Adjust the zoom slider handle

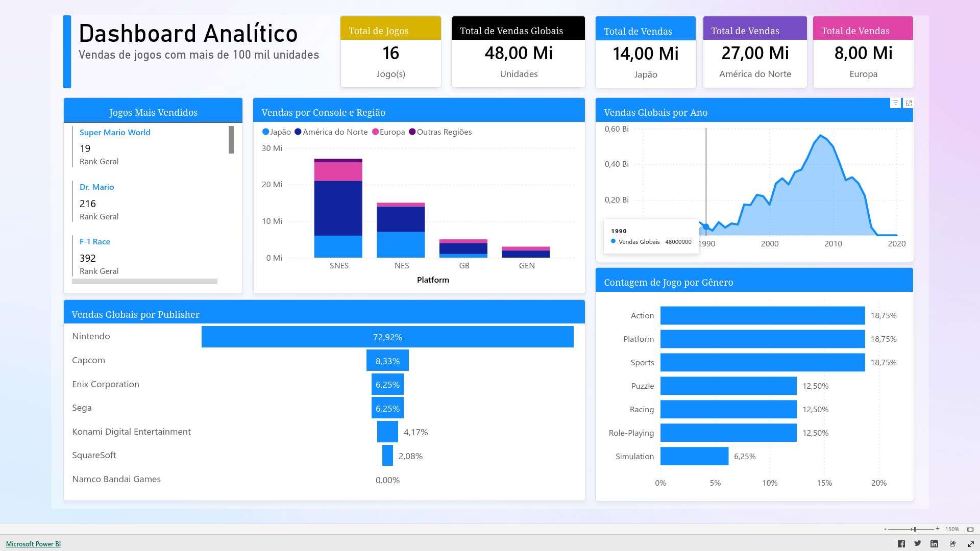coord(915,529)
